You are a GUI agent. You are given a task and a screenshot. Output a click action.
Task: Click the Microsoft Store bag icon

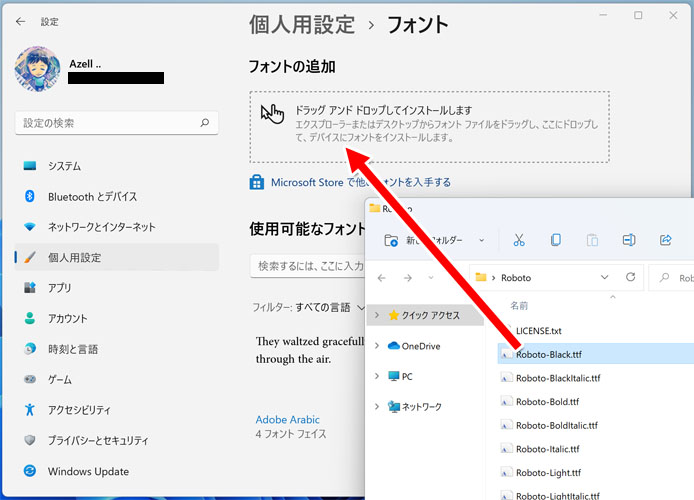257,182
